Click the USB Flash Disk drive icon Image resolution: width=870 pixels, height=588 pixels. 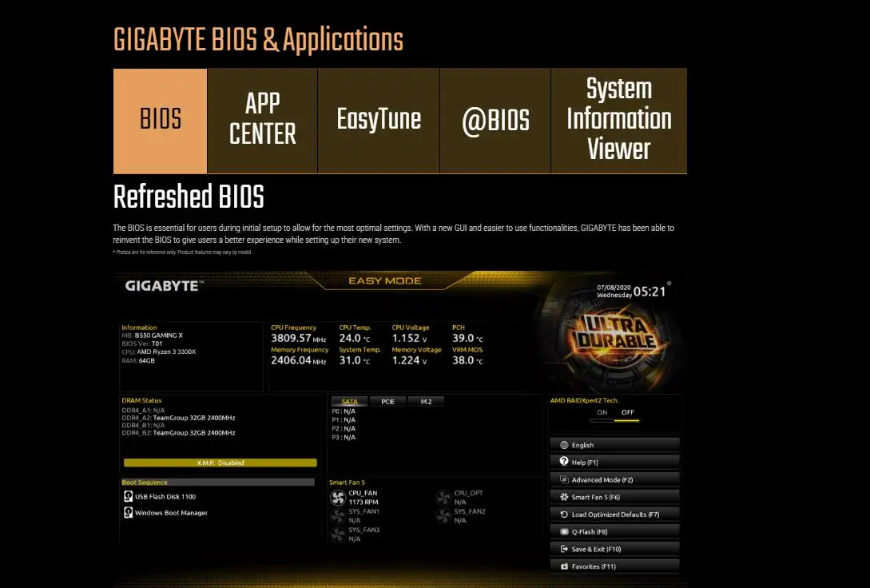point(128,496)
